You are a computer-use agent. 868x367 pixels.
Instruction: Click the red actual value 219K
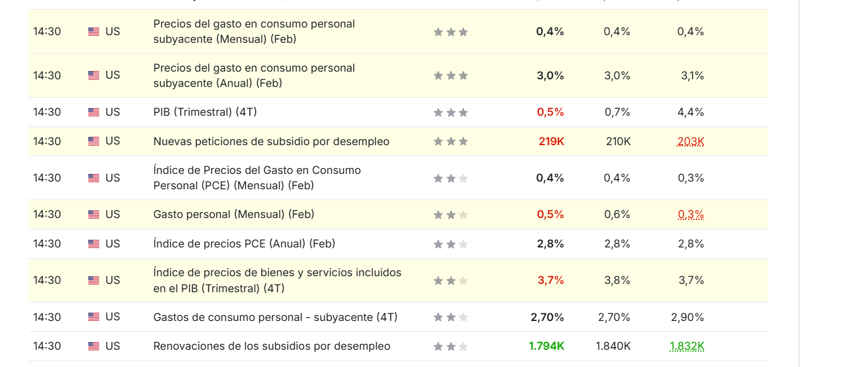[551, 141]
